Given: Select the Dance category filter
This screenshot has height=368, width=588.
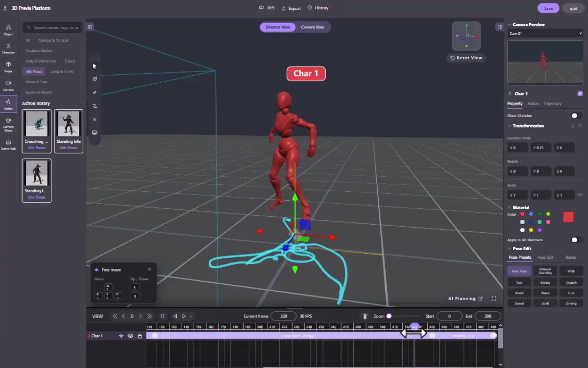Looking at the screenshot, I should pyautogui.click(x=70, y=61).
